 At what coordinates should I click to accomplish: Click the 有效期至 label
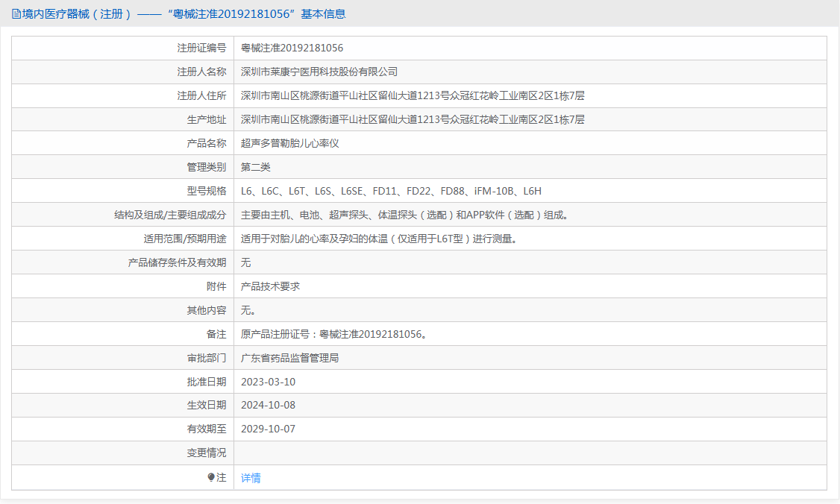pos(206,429)
